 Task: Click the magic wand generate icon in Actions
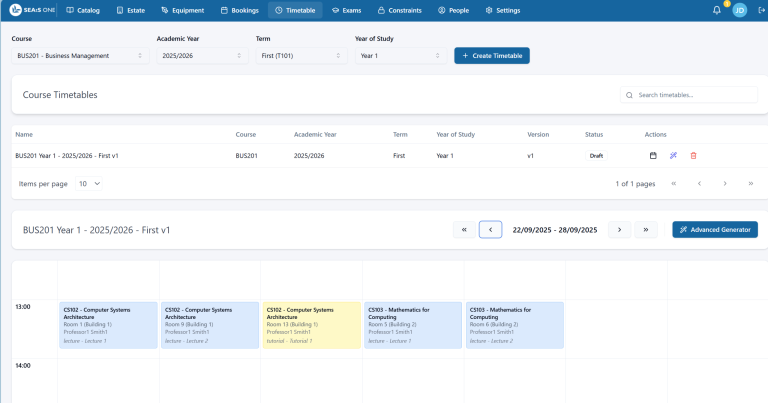(673, 156)
